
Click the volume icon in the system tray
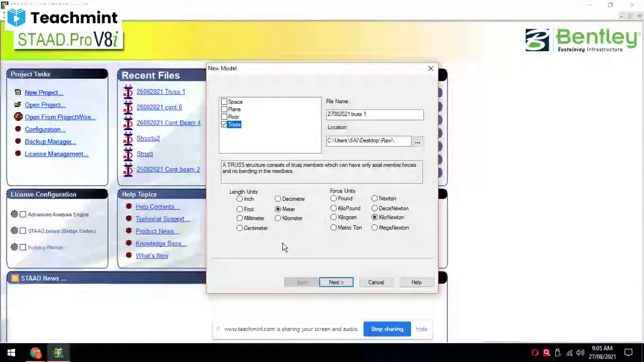click(580, 353)
